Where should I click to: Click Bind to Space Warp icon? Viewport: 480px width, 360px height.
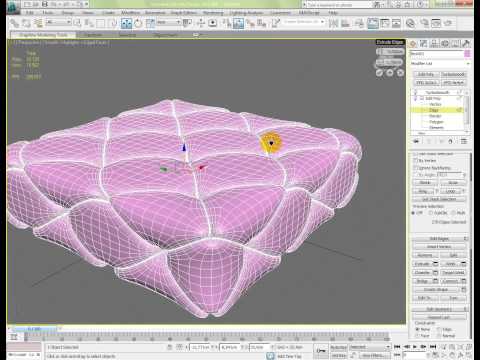[38, 23]
